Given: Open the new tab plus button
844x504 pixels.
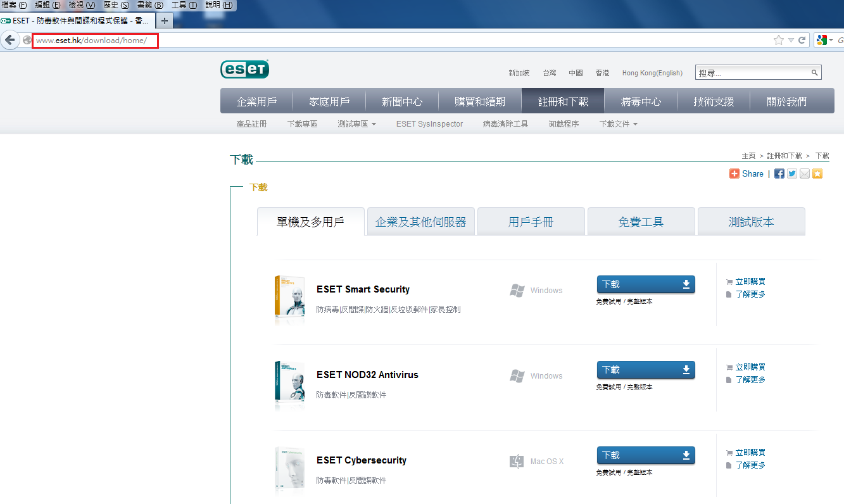Looking at the screenshot, I should point(164,21).
